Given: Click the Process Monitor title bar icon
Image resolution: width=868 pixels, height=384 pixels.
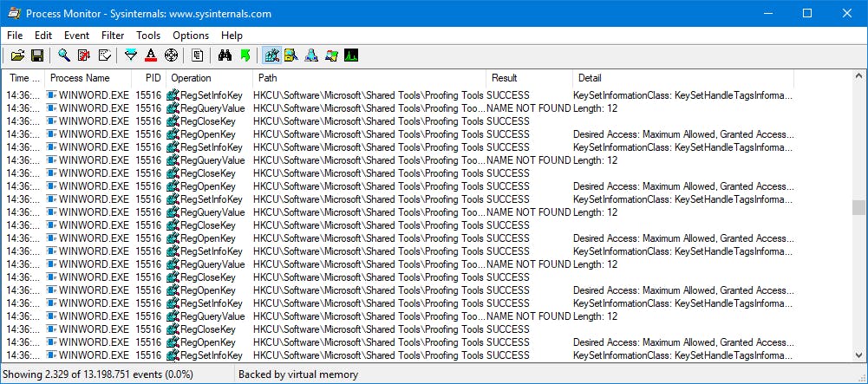Looking at the screenshot, I should [14, 13].
